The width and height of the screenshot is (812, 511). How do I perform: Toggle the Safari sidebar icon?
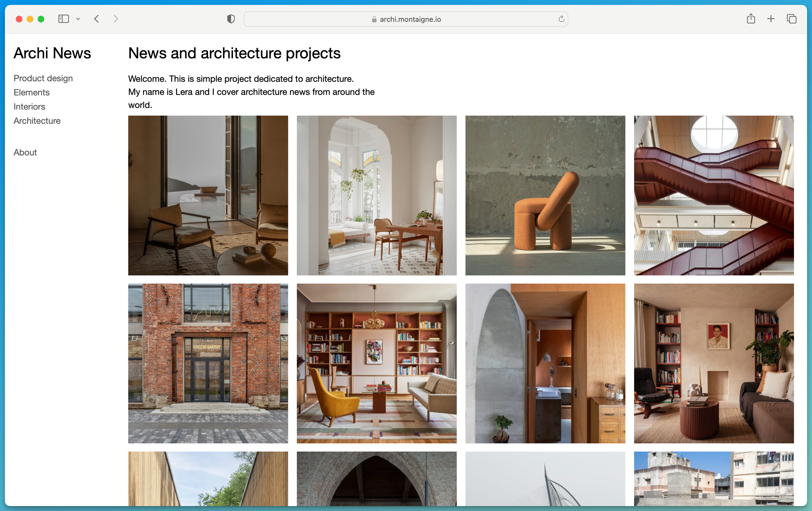[x=63, y=19]
